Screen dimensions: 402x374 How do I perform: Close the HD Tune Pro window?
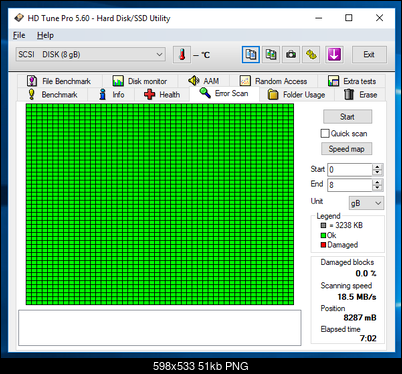(379, 18)
